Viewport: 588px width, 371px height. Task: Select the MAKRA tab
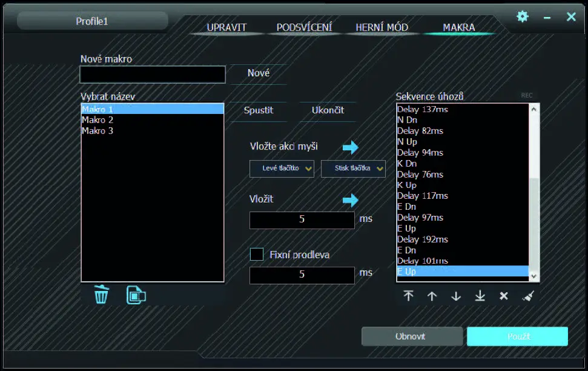[458, 27]
